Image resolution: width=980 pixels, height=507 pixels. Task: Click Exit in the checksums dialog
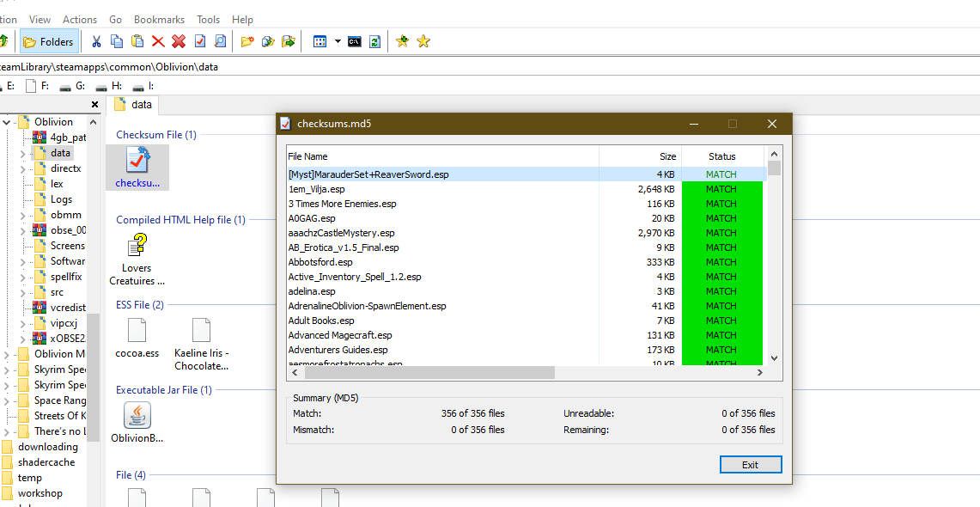point(750,465)
